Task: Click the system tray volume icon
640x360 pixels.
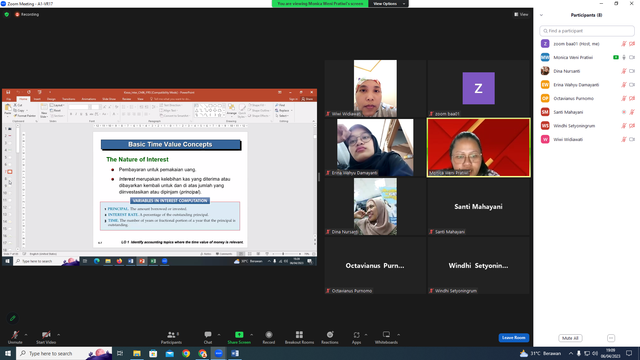Action: (x=595, y=353)
